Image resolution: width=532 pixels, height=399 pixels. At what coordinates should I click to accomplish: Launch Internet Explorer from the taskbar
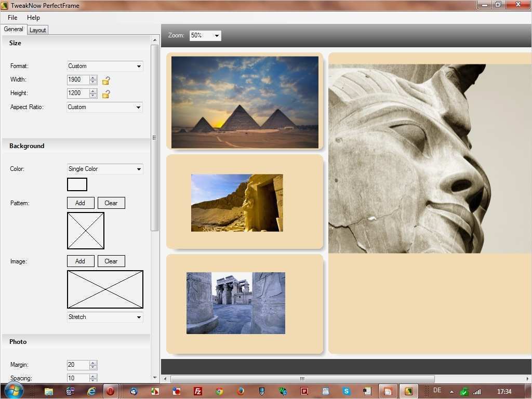(91, 392)
